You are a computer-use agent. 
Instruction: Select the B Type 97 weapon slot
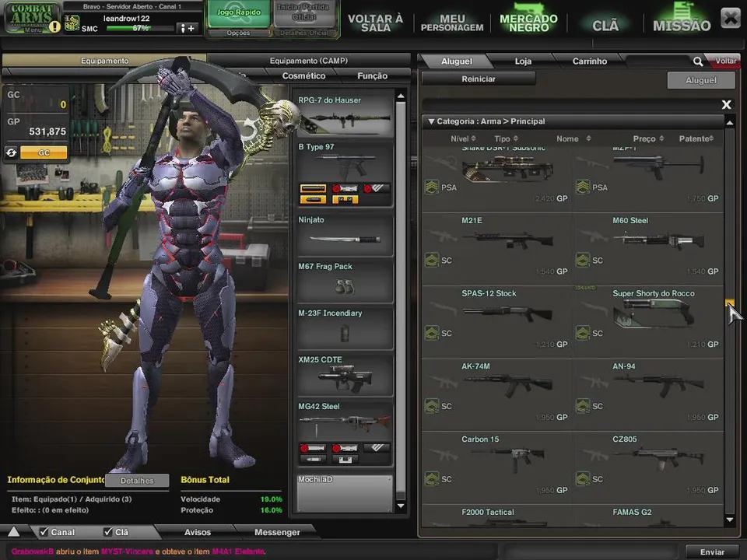344,173
